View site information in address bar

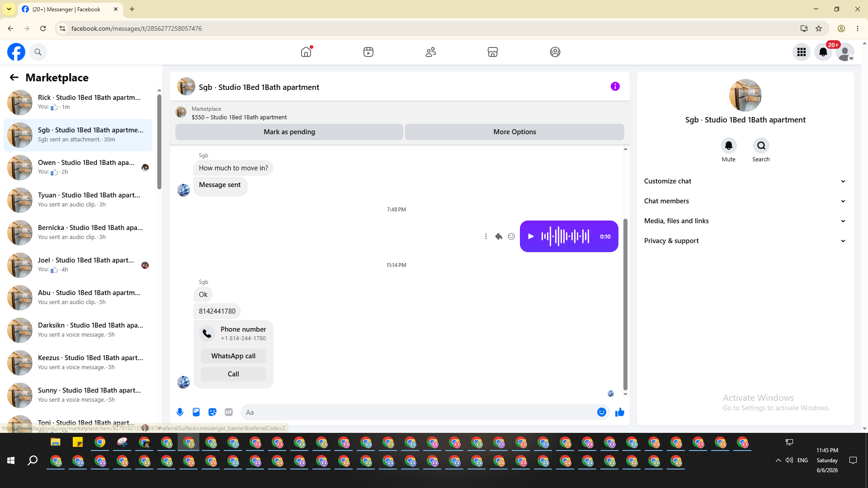tap(62, 28)
